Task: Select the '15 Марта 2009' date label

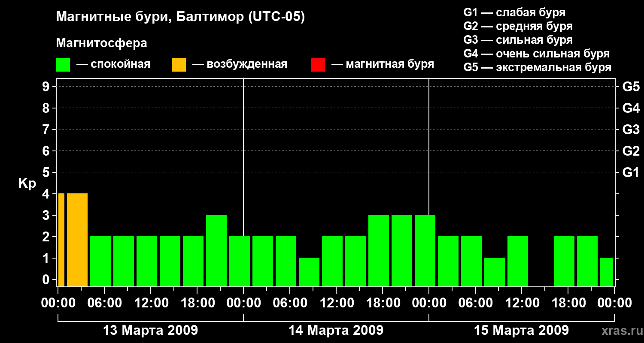Action: pyautogui.click(x=521, y=331)
